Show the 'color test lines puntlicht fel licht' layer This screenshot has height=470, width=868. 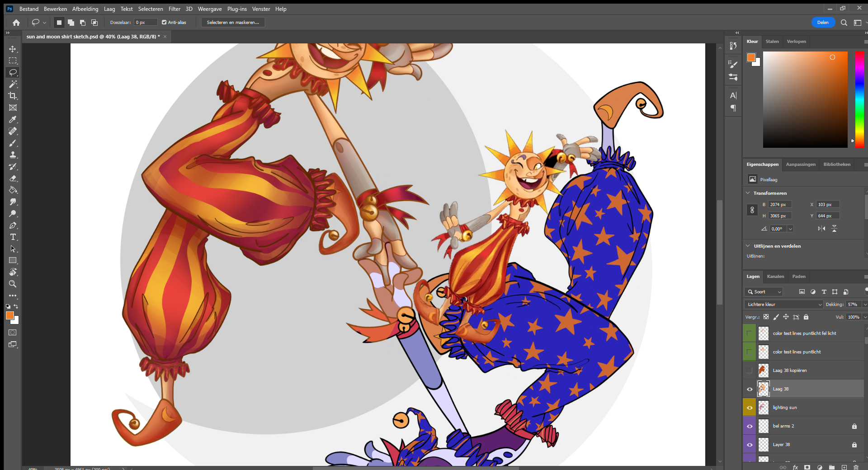click(x=749, y=333)
